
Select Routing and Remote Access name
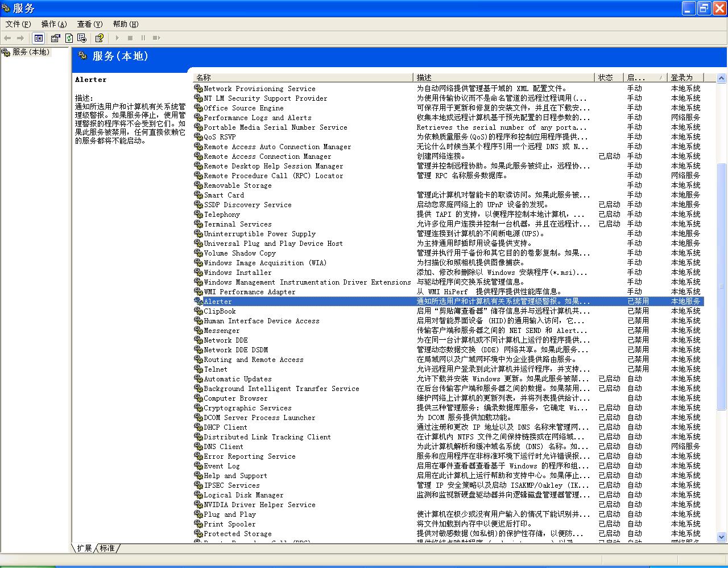point(254,360)
